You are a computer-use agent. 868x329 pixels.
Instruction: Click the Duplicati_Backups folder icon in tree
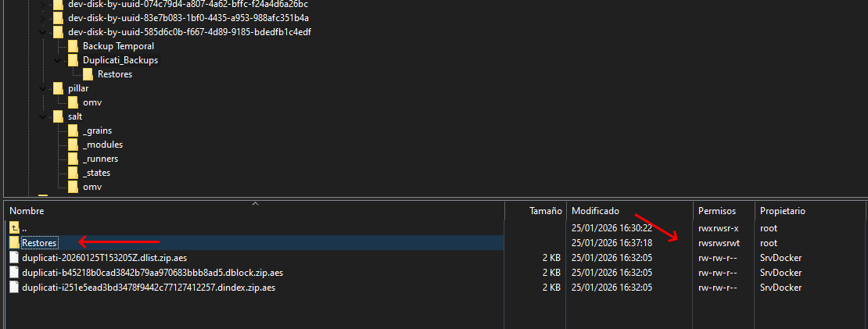click(73, 60)
